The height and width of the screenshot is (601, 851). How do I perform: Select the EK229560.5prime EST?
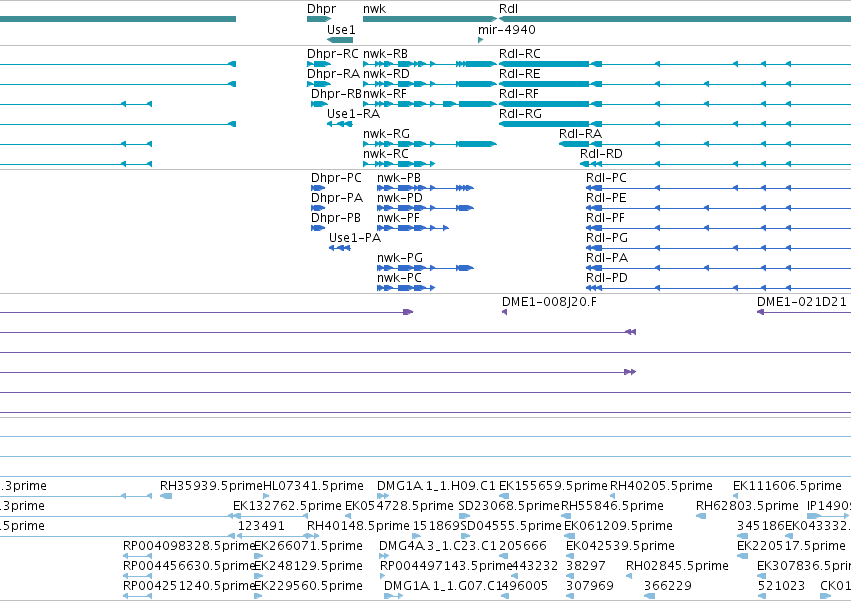click(258, 596)
